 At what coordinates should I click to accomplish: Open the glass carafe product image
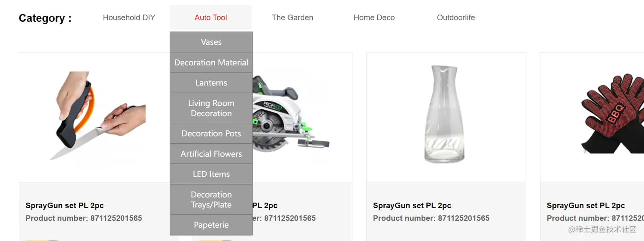(444, 114)
